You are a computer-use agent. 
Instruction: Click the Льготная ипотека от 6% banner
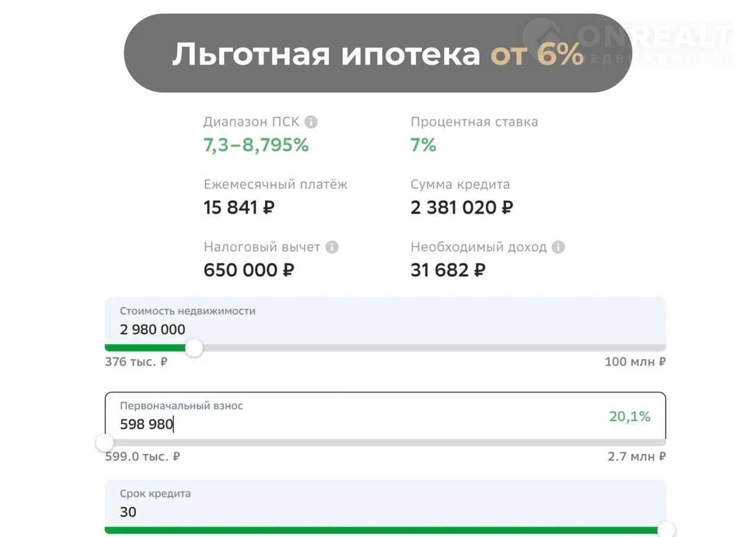click(378, 54)
